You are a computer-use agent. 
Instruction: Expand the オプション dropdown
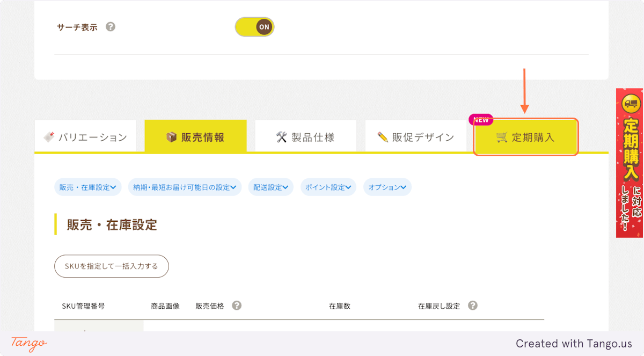pyautogui.click(x=387, y=187)
